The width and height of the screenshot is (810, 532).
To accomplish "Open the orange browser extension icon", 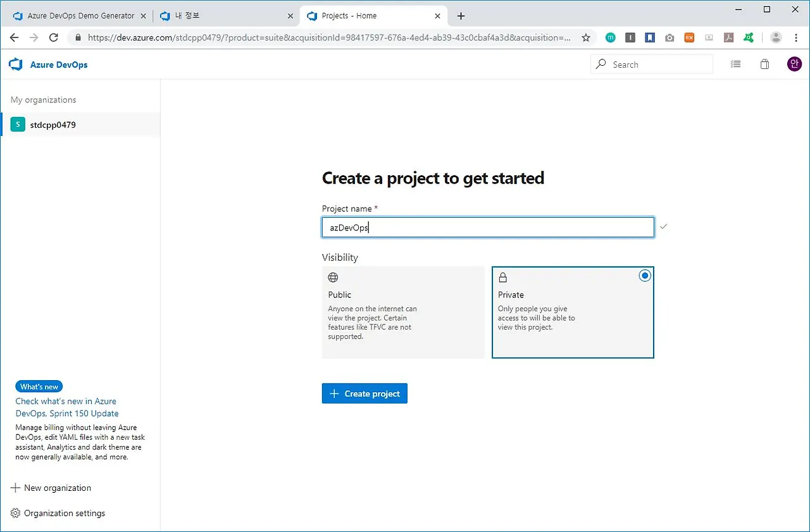I will pyautogui.click(x=689, y=37).
